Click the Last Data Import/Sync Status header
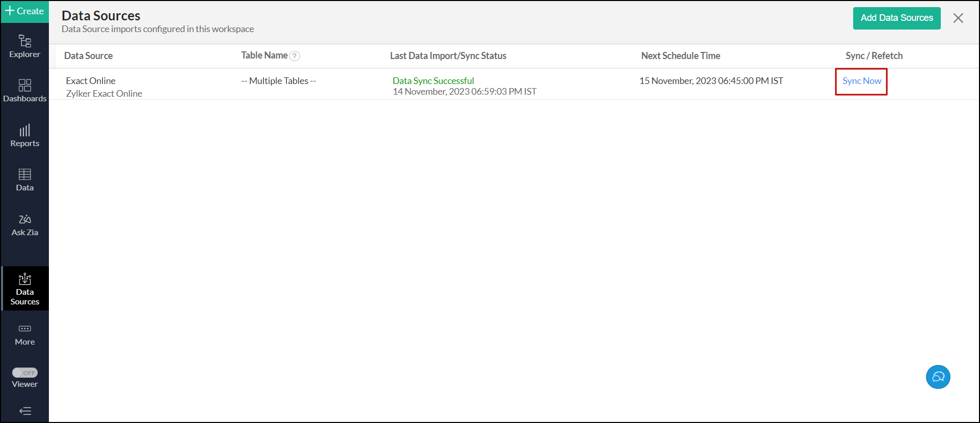Viewport: 980px width, 423px height. click(448, 56)
